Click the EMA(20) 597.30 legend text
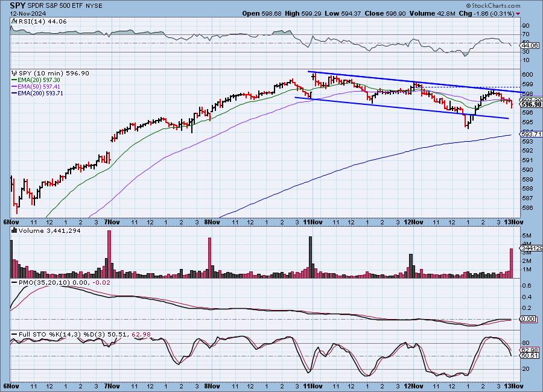 (x=39, y=80)
